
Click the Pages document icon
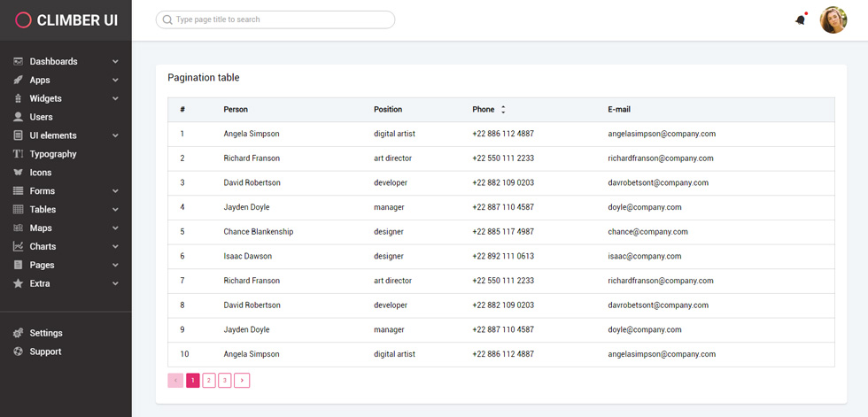click(19, 265)
